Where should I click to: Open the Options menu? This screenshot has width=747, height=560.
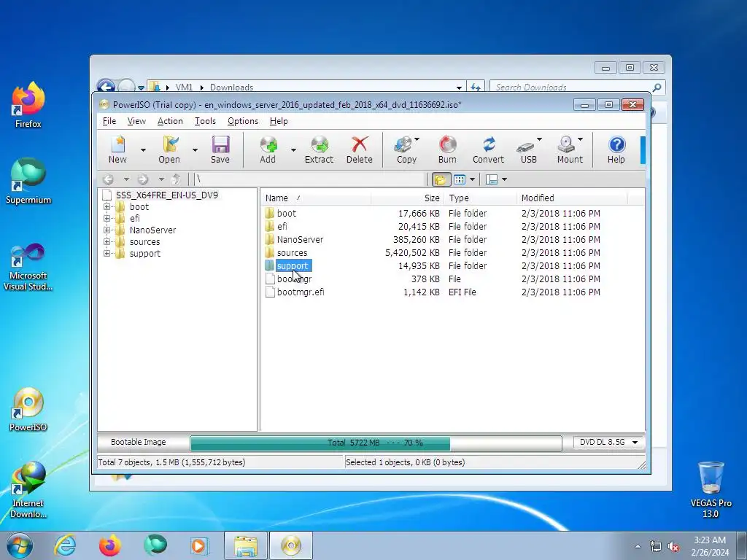[x=242, y=121]
